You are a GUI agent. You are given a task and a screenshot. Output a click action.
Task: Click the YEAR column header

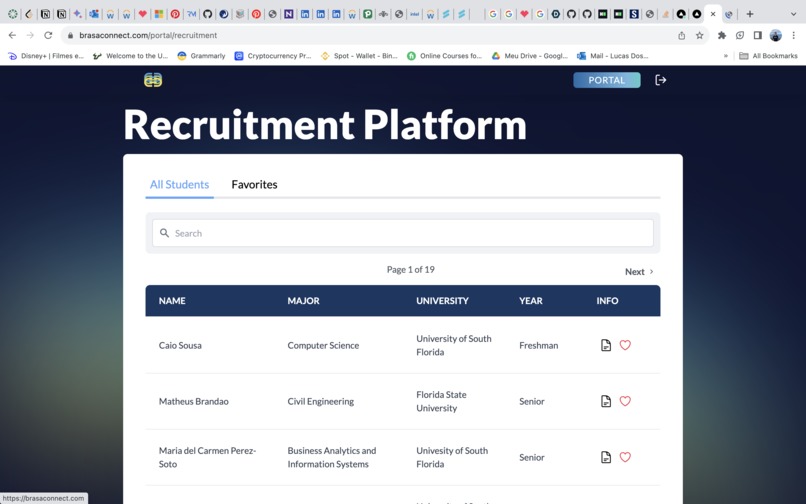tap(530, 301)
